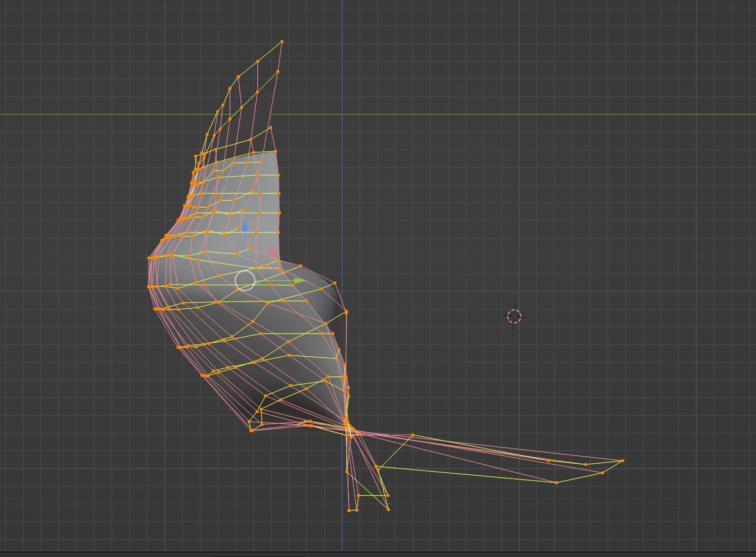Select the rightmost vertex at the tail tip
The height and width of the screenshot is (557, 756).
tap(623, 461)
